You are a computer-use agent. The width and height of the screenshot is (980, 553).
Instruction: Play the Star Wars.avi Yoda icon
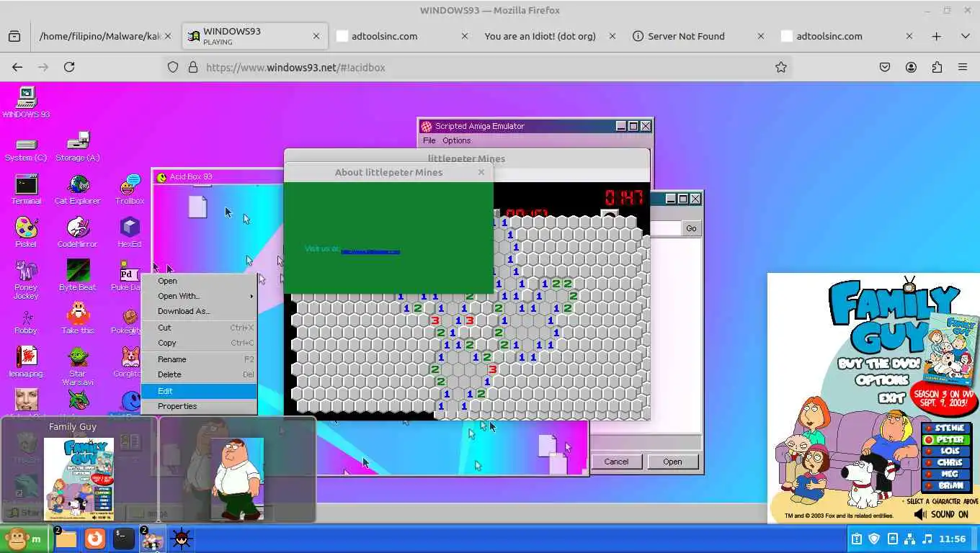click(x=78, y=367)
